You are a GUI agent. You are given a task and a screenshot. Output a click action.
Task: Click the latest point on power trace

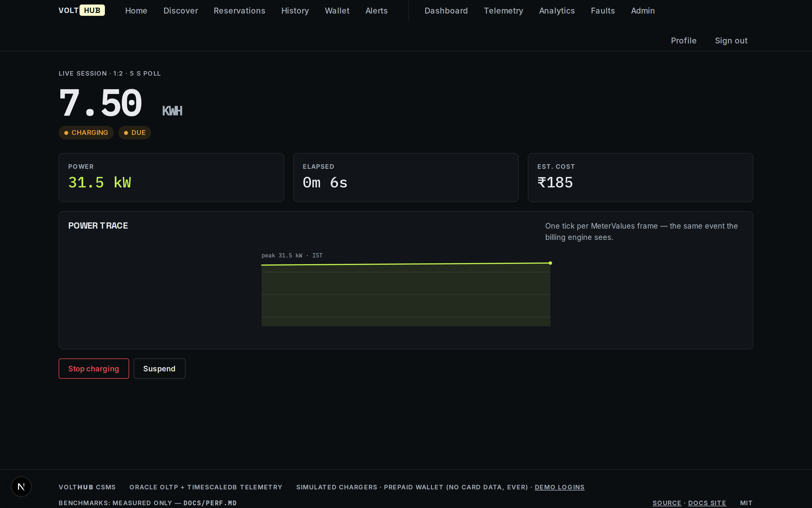(x=550, y=263)
